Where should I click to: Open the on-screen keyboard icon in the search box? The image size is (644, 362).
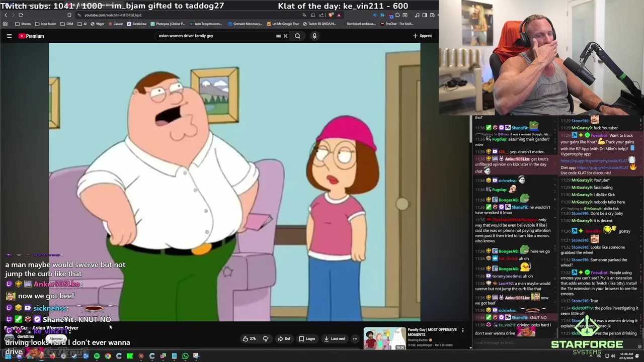(278, 36)
